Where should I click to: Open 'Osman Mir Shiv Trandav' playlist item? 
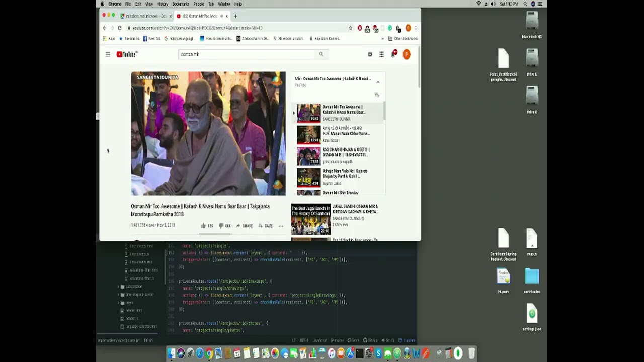point(338,193)
